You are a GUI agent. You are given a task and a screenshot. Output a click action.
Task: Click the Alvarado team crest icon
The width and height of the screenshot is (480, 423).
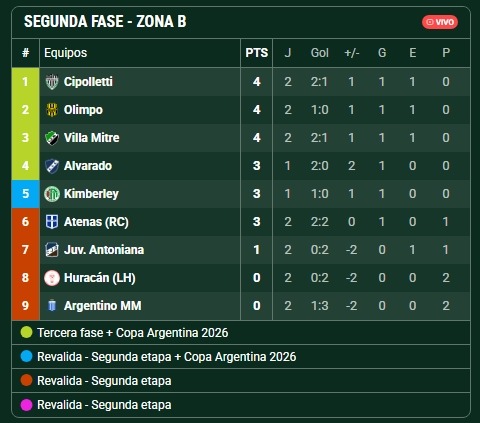[52, 166]
